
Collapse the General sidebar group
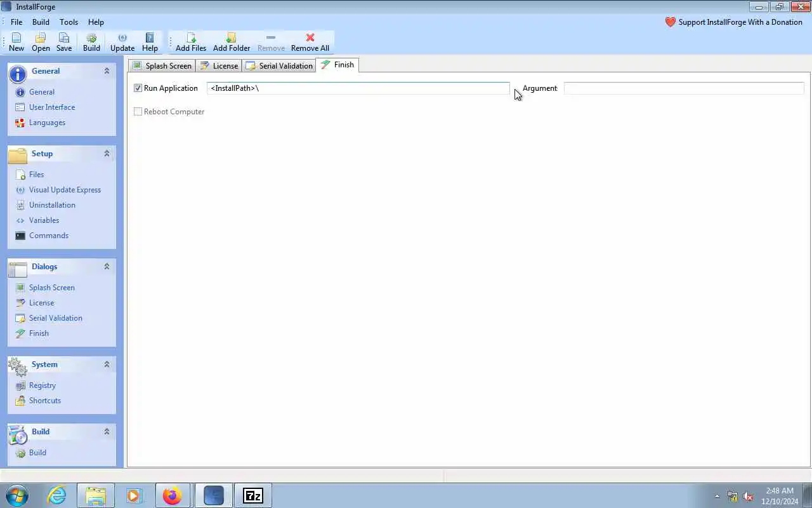click(x=107, y=71)
